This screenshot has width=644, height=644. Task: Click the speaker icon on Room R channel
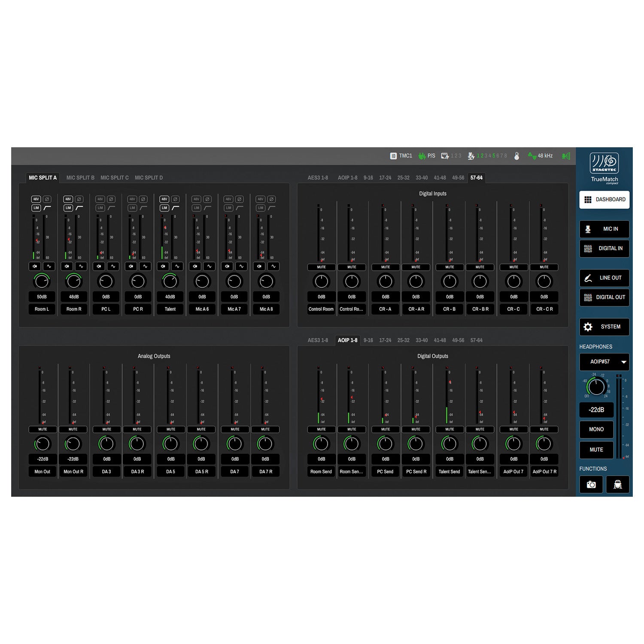tap(67, 266)
